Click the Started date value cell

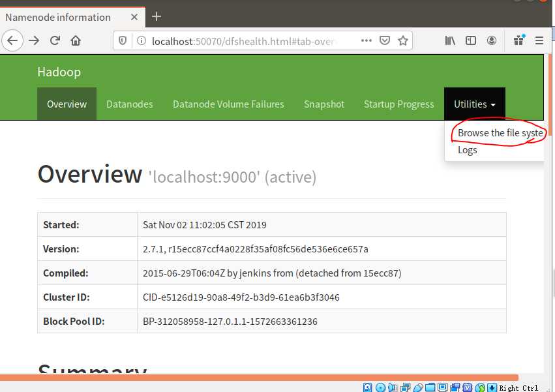coord(322,224)
